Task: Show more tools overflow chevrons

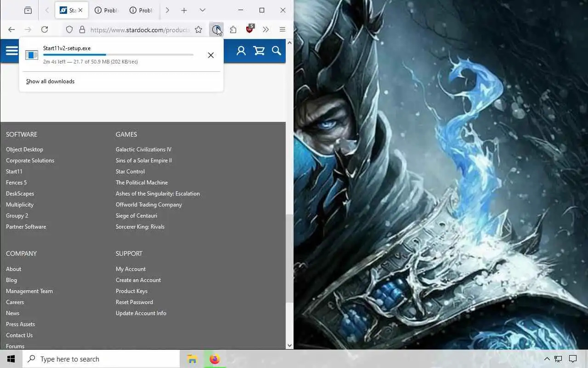Action: (x=266, y=29)
